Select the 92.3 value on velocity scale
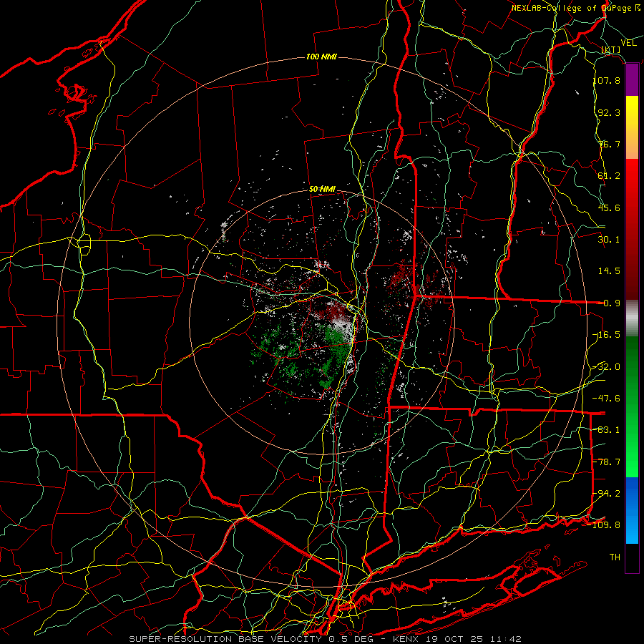This screenshot has height=644, width=644. click(x=609, y=112)
